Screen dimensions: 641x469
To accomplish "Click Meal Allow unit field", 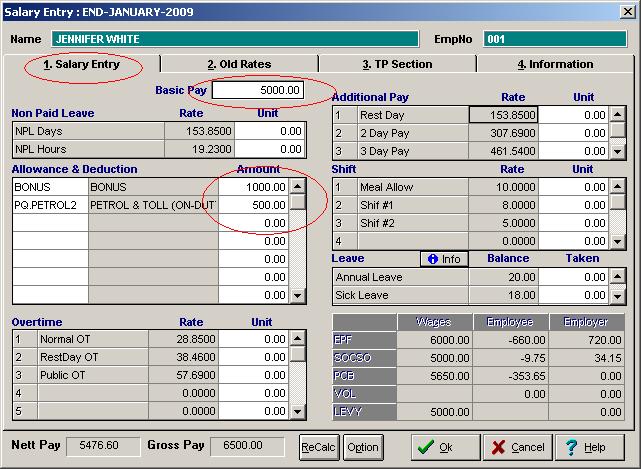I will (x=574, y=187).
